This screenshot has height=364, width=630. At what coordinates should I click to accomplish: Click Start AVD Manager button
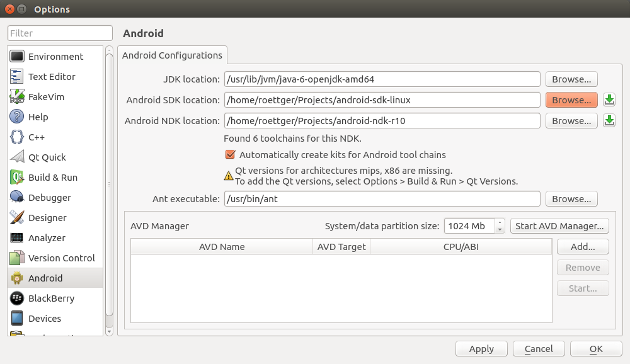559,226
